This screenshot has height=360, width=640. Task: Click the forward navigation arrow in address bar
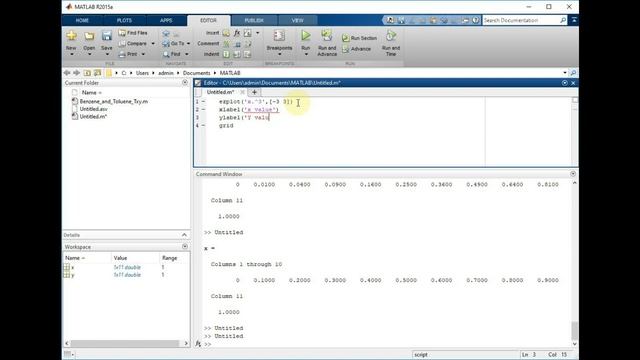click(76, 73)
